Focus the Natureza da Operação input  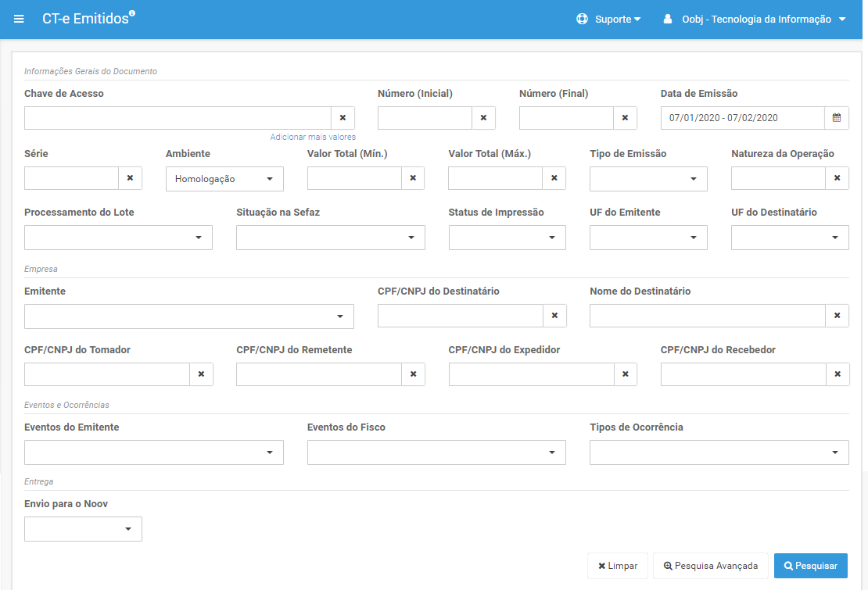click(x=778, y=178)
